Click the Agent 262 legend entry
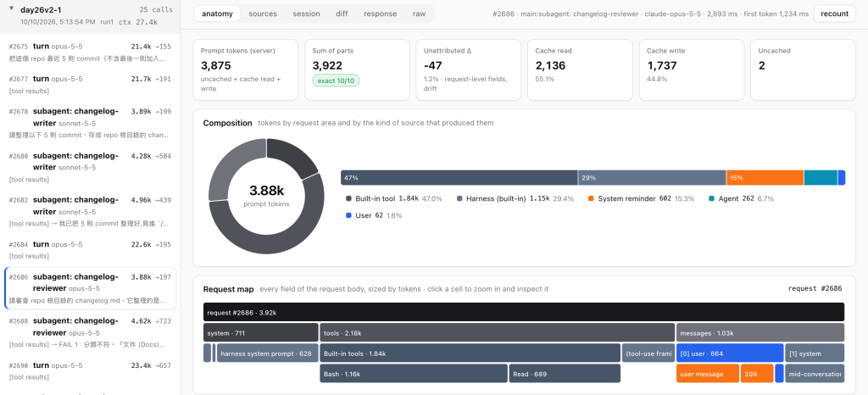The image size is (868, 395). [741, 198]
